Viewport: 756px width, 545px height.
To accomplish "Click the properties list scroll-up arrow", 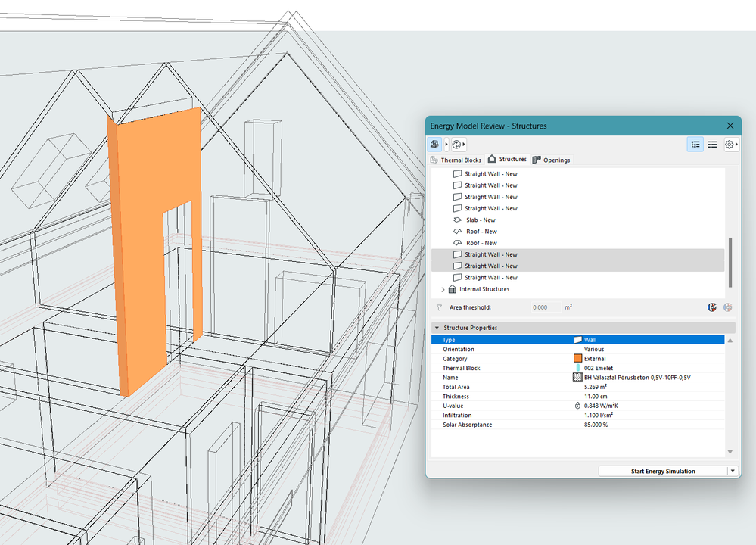I will point(730,341).
